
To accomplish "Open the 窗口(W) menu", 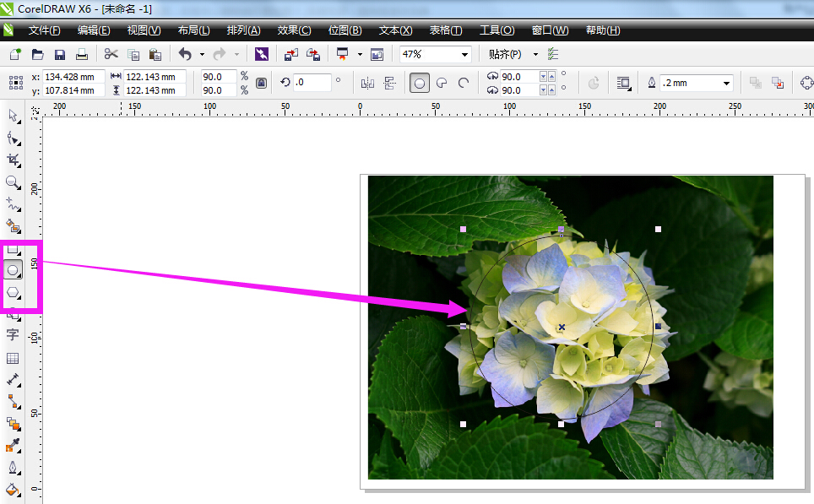I will (550, 30).
